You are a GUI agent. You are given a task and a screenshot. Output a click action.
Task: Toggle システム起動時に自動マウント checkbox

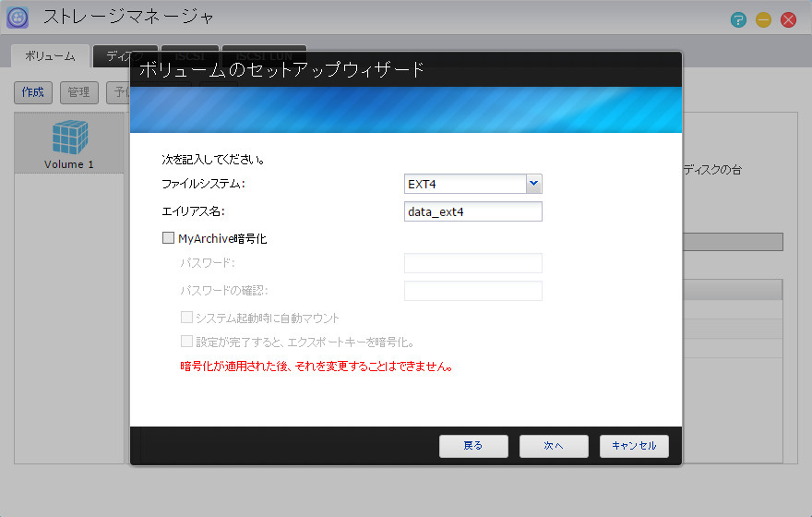click(186, 317)
